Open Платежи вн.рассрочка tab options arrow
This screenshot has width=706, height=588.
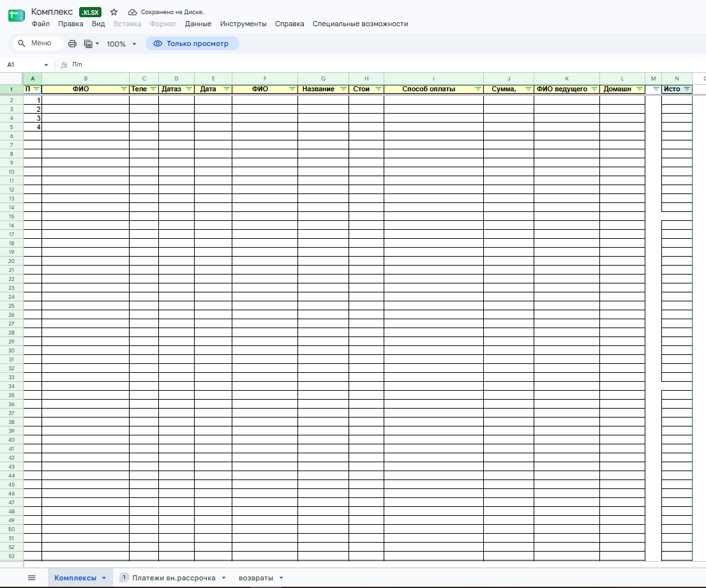224,578
